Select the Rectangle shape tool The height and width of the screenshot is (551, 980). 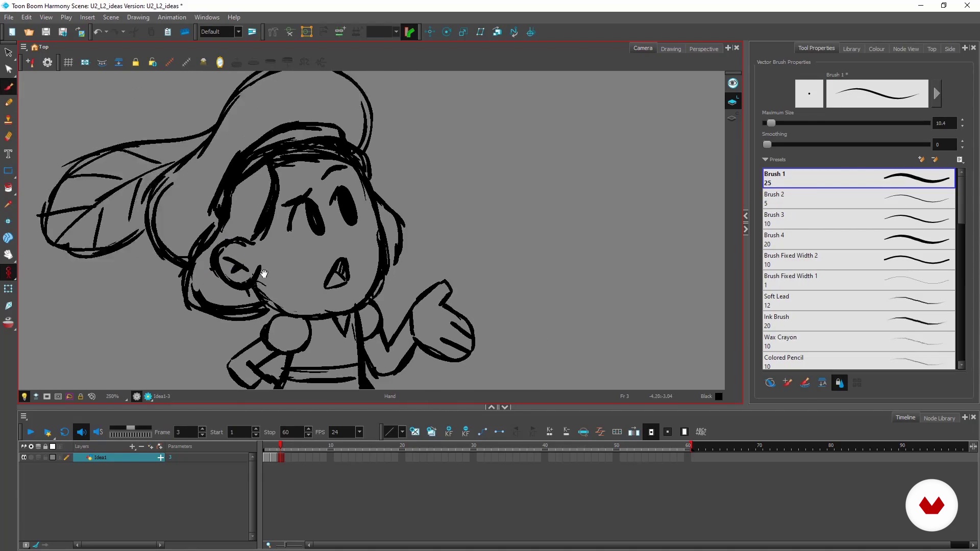pos(8,170)
